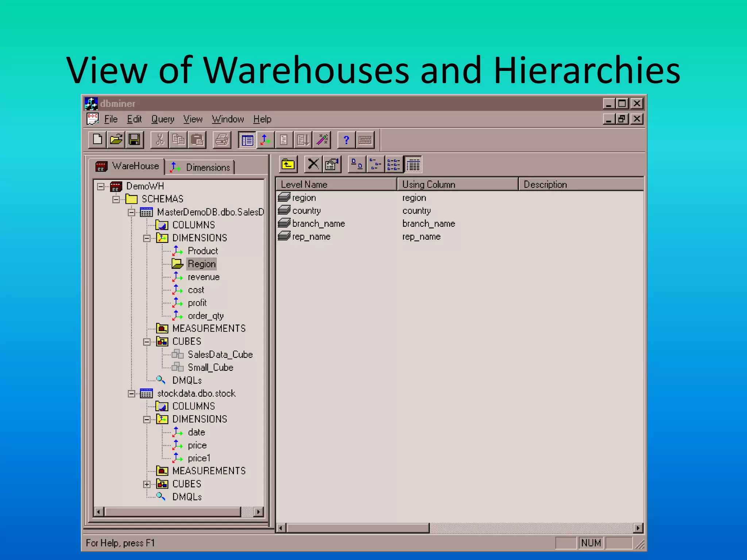This screenshot has width=747, height=560.
Task: Select the WareHouse tab
Action: 127,166
